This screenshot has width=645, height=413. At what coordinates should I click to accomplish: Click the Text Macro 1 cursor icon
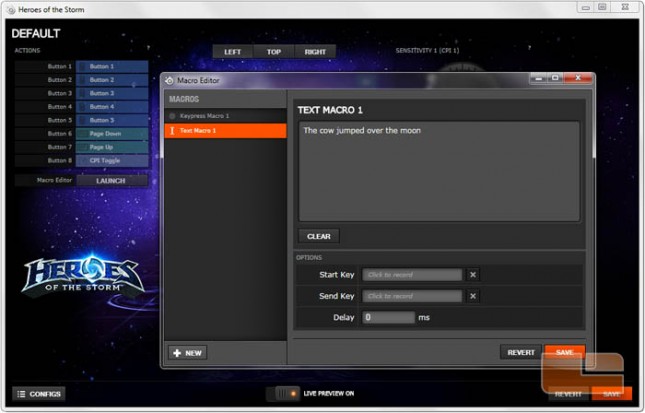(x=172, y=131)
